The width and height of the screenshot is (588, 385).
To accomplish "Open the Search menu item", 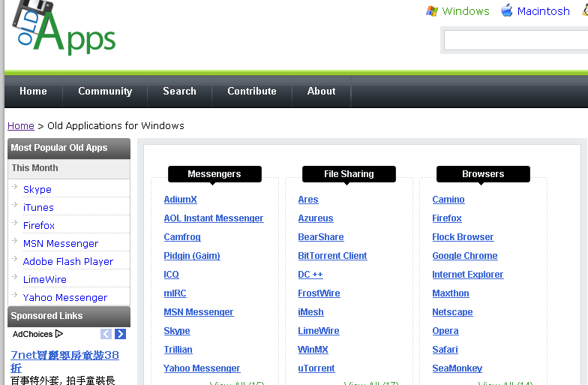I will click(180, 92).
